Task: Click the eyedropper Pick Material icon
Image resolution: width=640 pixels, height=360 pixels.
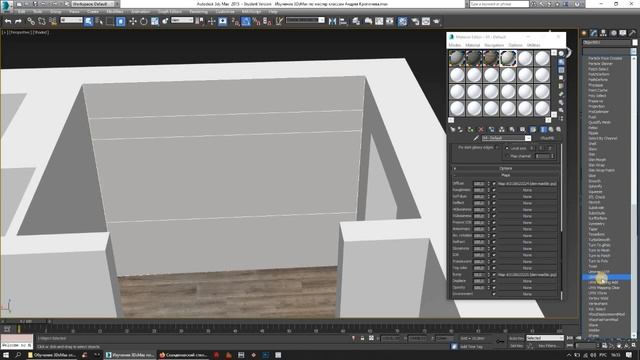Action: coord(476,138)
